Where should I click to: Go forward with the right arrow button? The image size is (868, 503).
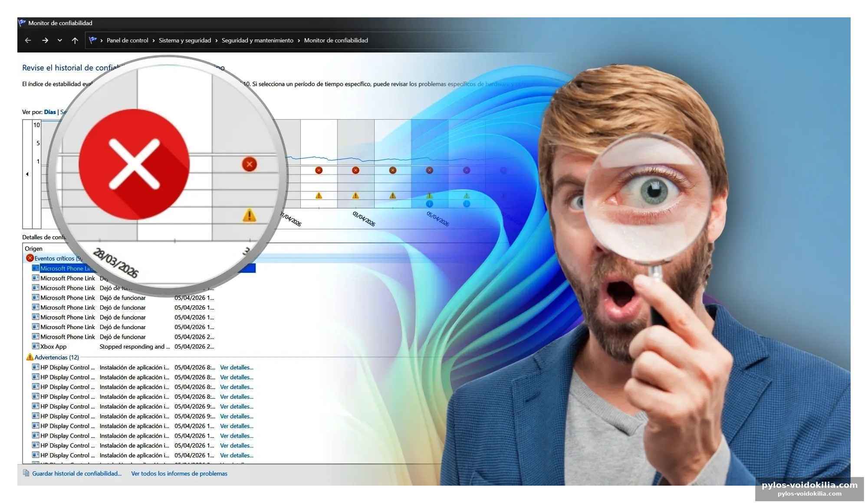tap(45, 40)
